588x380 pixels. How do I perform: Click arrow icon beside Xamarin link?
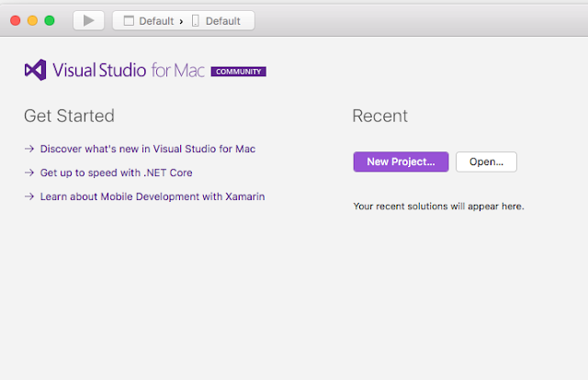click(x=29, y=196)
